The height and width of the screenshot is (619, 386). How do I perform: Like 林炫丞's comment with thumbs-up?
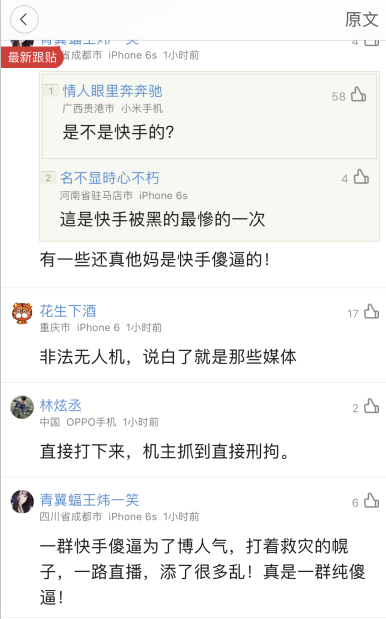click(371, 406)
